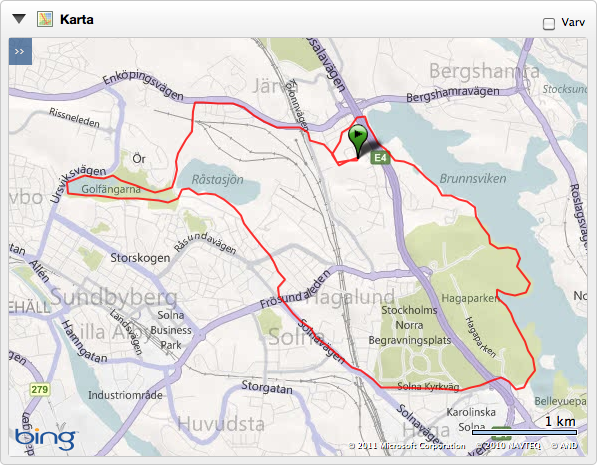Click the Bergshamra district label
Screen dimensions: 597x466
(484, 71)
